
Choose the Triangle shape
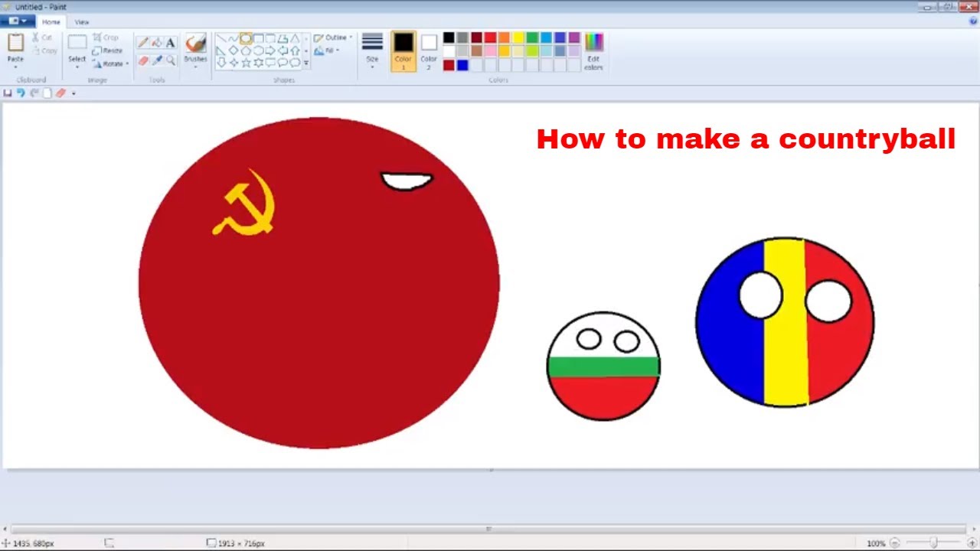click(x=295, y=38)
